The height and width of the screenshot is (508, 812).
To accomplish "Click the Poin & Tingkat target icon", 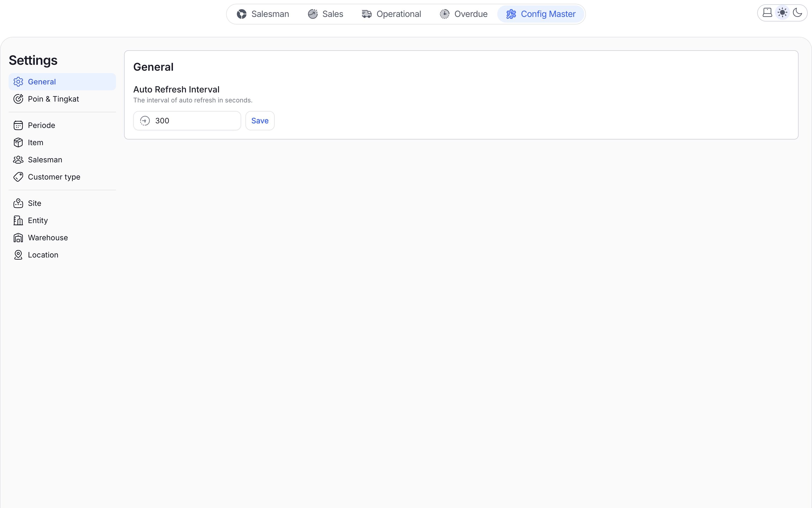I will click(18, 99).
